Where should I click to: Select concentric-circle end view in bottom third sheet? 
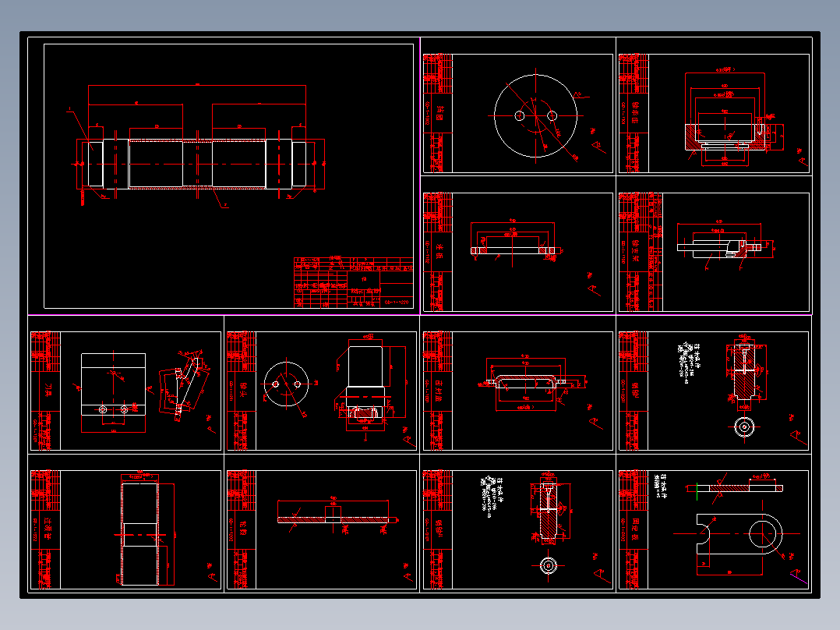coord(548,565)
